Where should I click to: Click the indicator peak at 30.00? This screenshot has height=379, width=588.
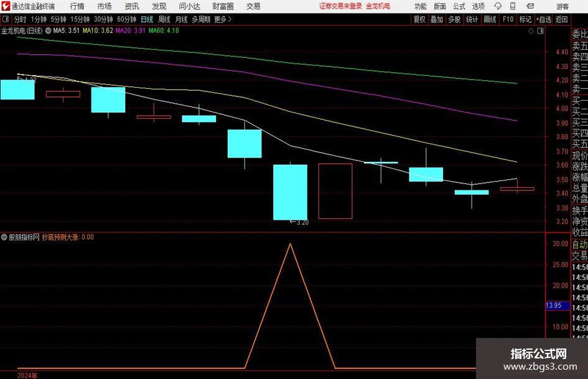[x=290, y=245]
